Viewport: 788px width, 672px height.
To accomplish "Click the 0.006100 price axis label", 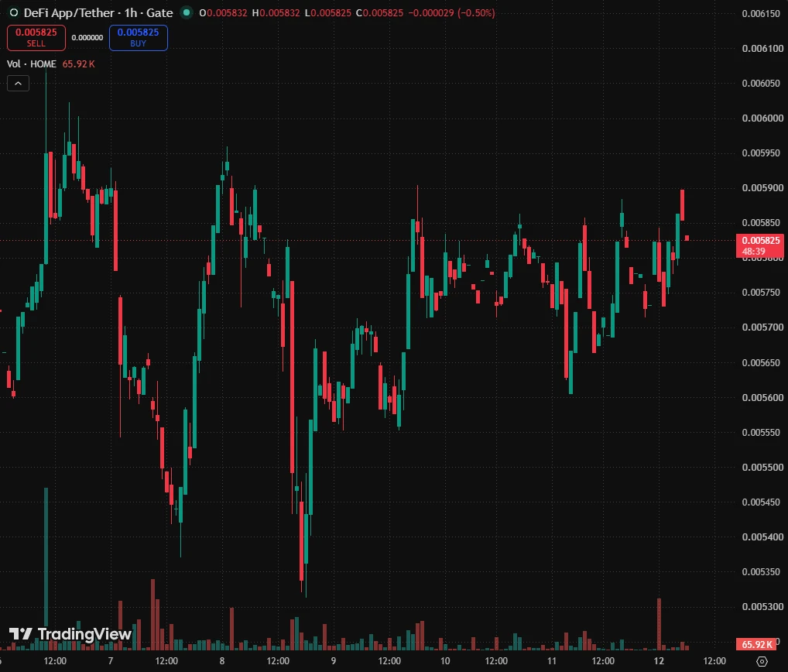I will 762,48.
